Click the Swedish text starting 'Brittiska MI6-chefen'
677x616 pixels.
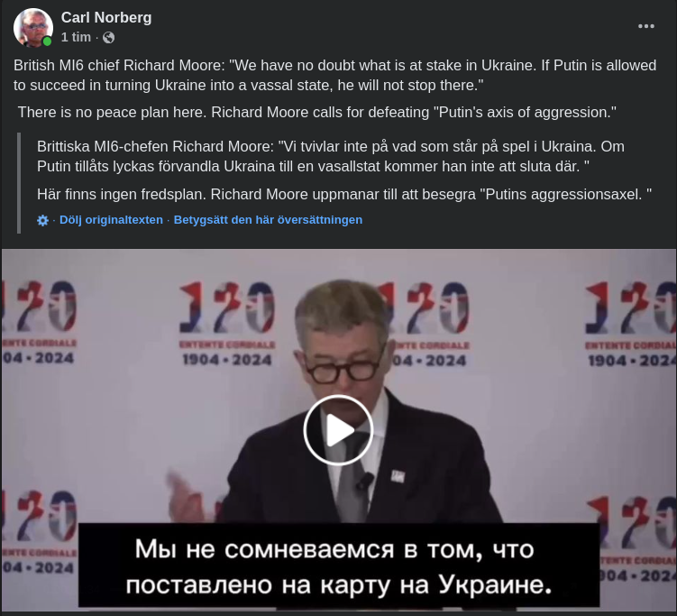point(330,156)
